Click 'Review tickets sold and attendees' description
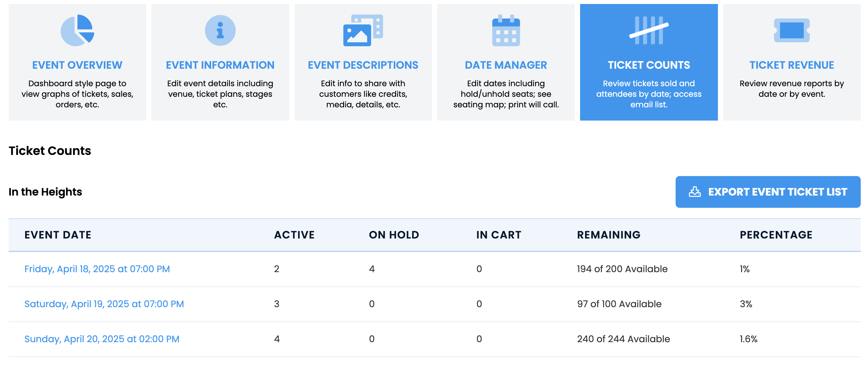This screenshot has width=868, height=366. [649, 94]
